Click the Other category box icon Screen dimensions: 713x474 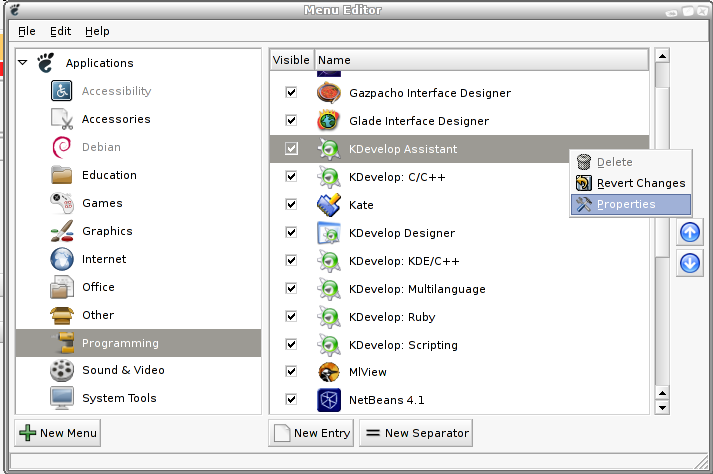tap(61, 315)
